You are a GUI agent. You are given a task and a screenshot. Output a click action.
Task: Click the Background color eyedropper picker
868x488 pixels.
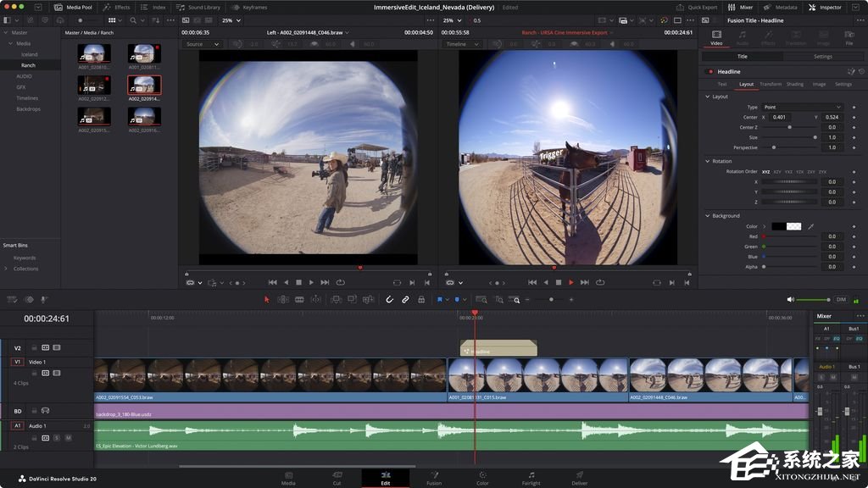pyautogui.click(x=810, y=226)
